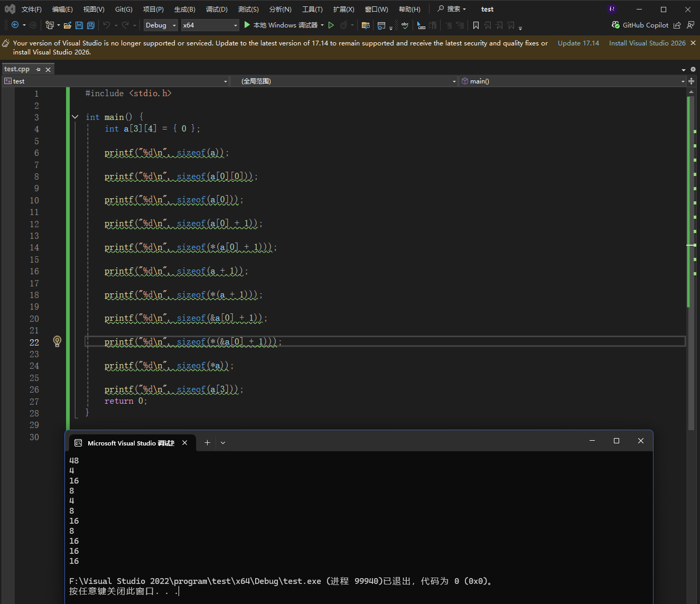Collapse the main() function code block

75,117
